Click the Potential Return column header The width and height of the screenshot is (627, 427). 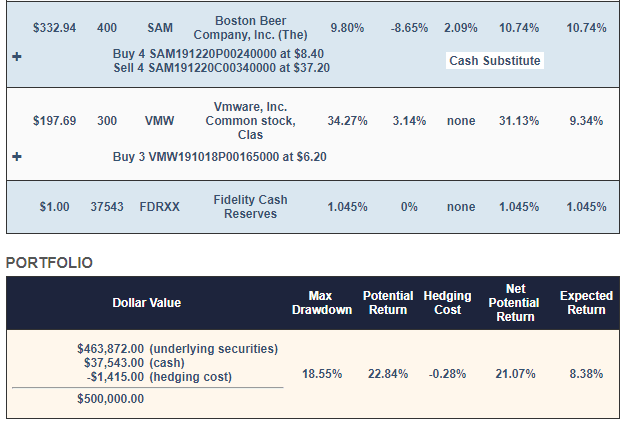tap(387, 302)
